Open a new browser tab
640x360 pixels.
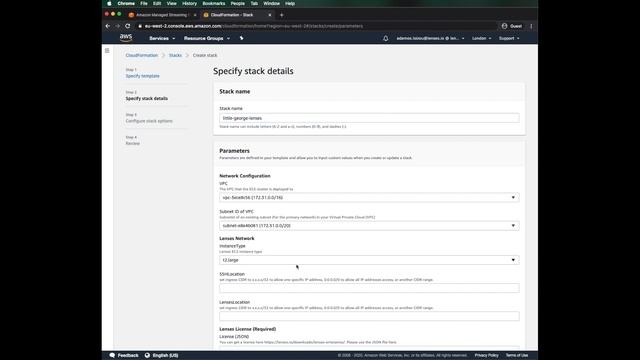click(281, 15)
